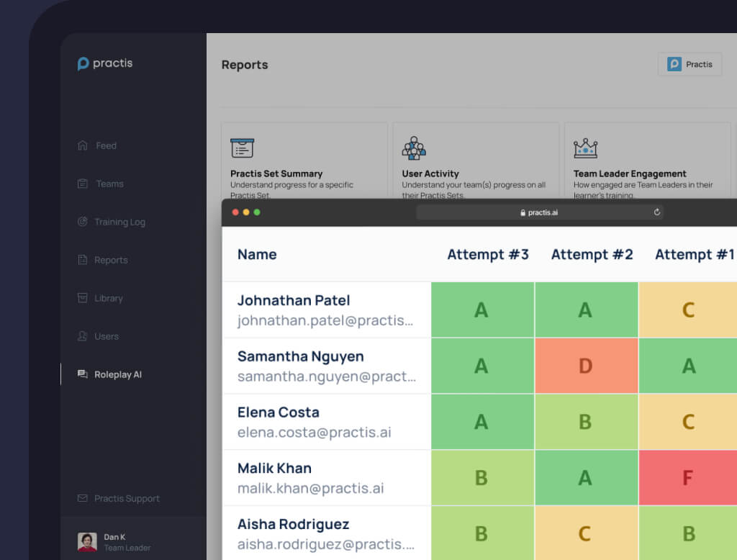Click the Practis logo in sidebar

(x=105, y=63)
